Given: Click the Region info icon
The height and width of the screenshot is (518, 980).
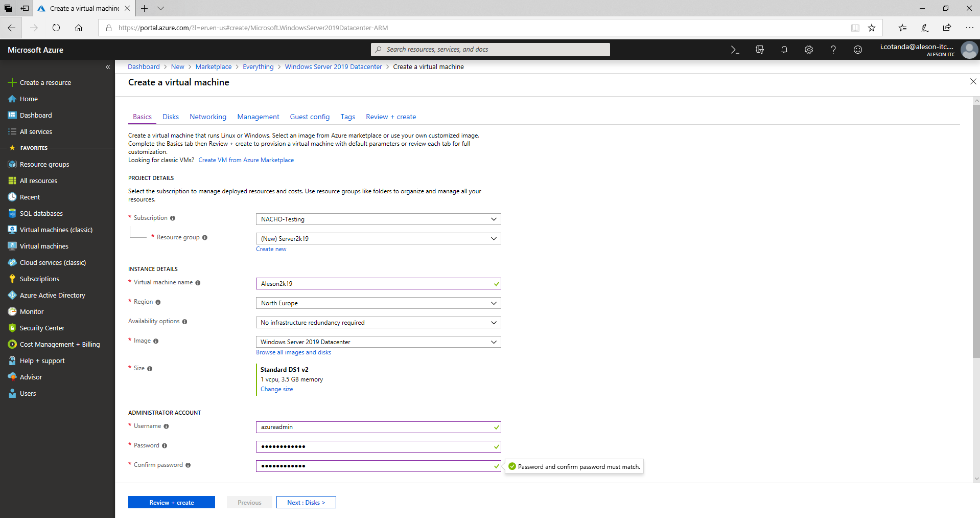Looking at the screenshot, I should (x=158, y=302).
